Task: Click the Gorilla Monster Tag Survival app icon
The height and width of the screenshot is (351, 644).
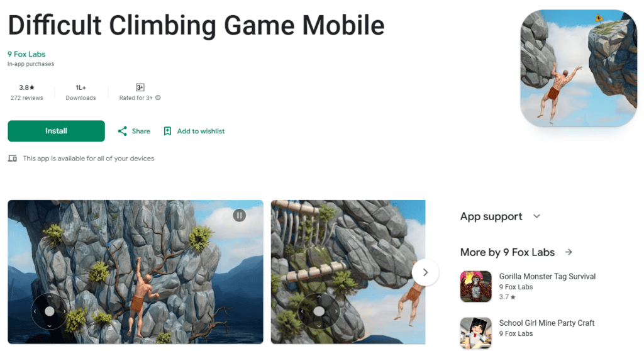Action: click(x=475, y=286)
